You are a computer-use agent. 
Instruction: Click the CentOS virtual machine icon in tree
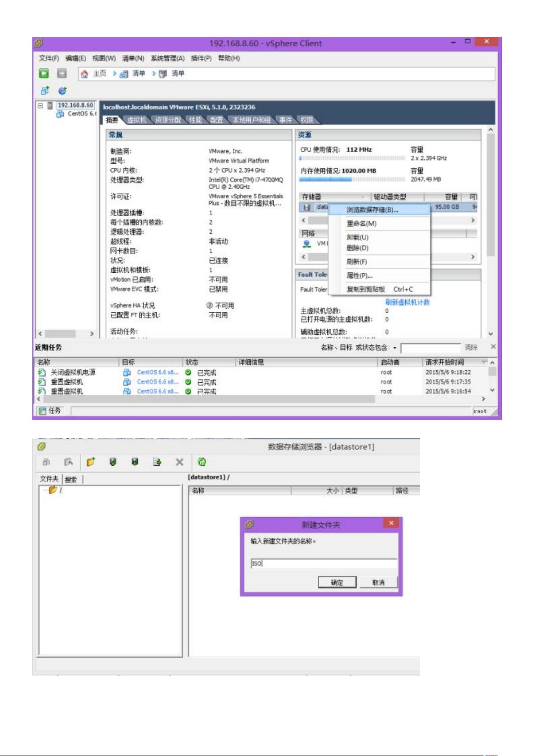point(60,114)
